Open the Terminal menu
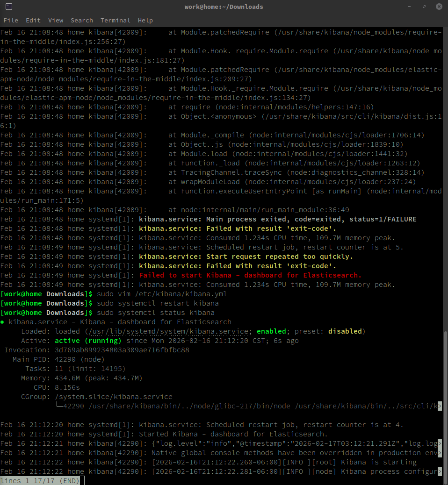This screenshot has width=448, height=485. click(x=116, y=21)
